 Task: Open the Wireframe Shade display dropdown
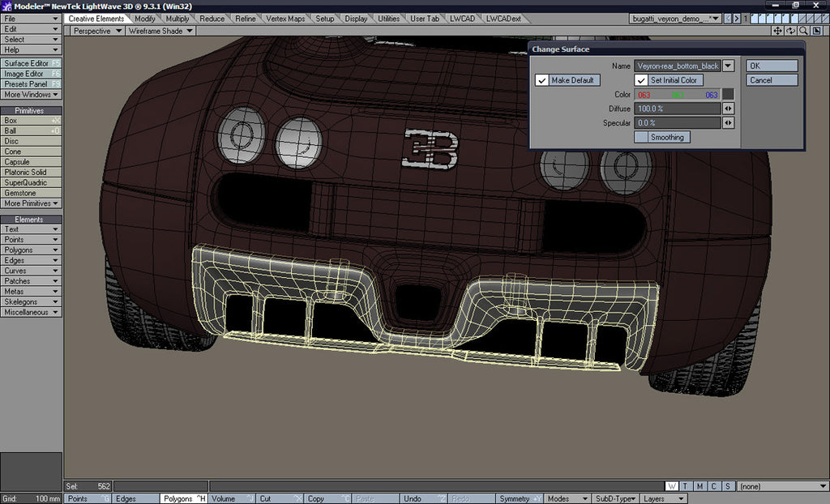[x=160, y=30]
